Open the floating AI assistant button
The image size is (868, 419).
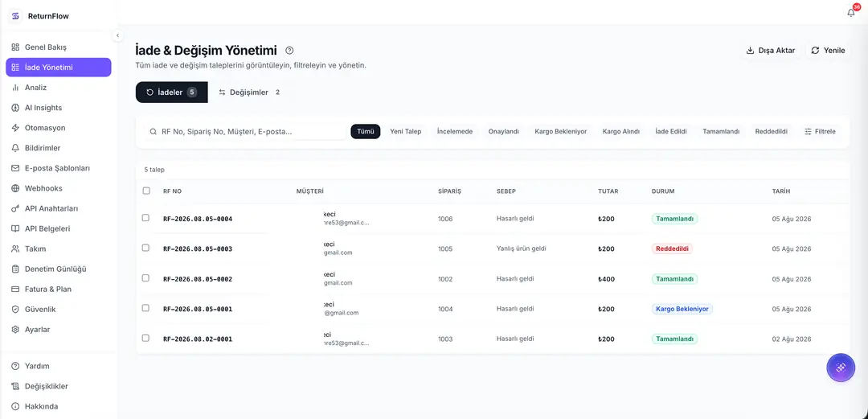click(841, 368)
